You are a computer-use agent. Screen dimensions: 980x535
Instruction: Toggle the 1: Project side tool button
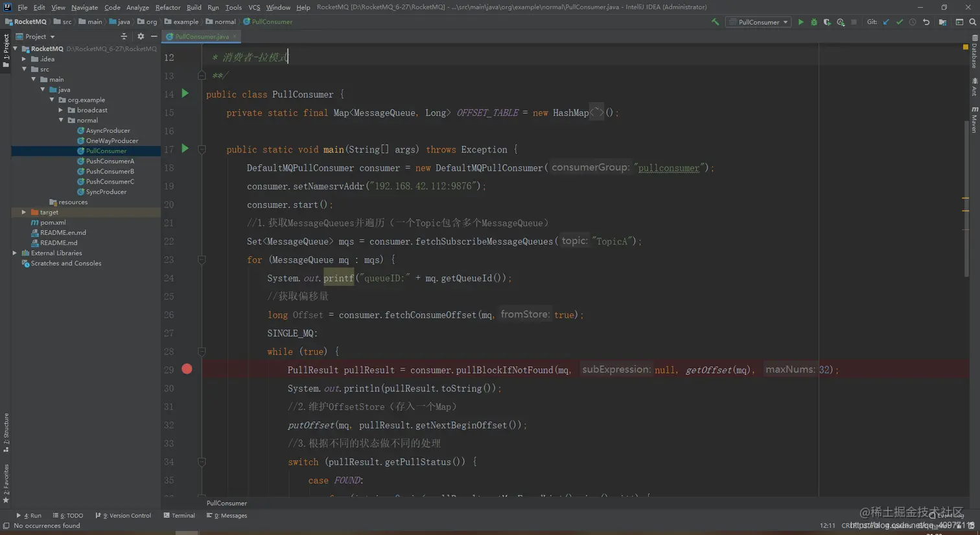pos(6,51)
